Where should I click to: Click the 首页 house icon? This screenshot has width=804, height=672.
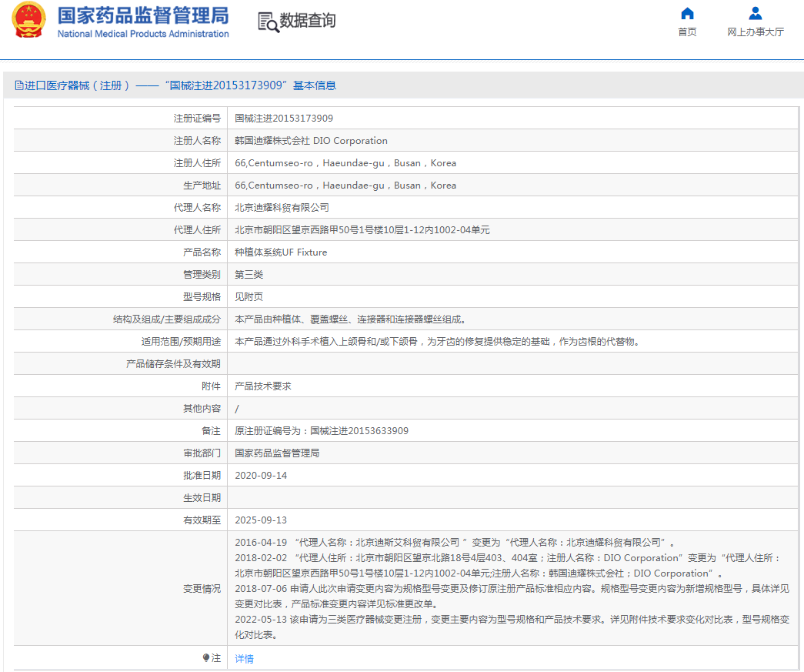[x=687, y=13]
